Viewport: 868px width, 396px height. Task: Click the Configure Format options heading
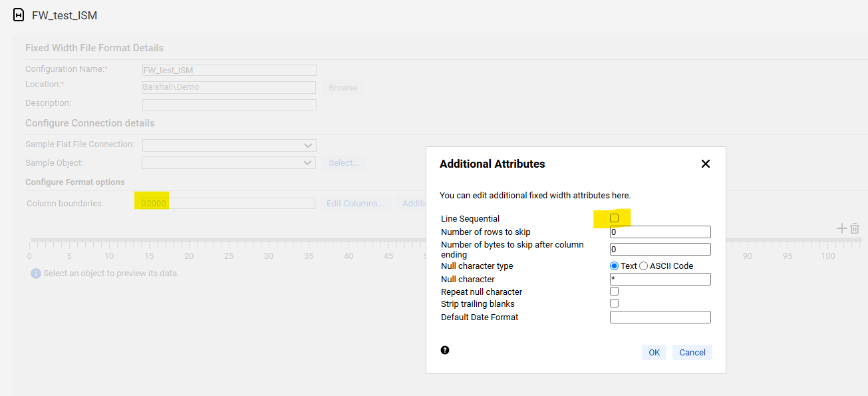75,182
